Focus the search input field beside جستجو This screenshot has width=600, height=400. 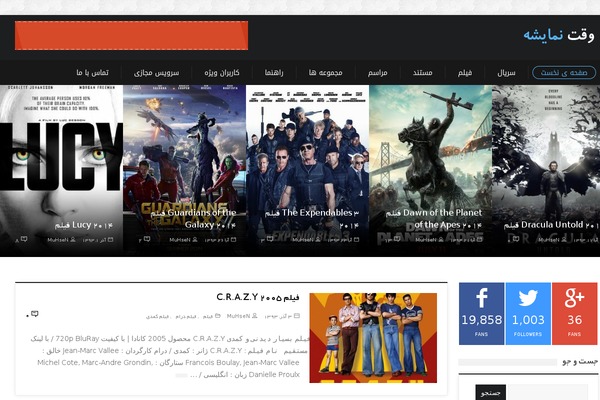click(547, 393)
